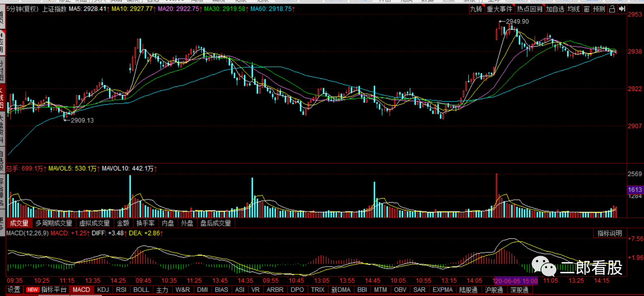Image resolution: width=644 pixels, height=296 pixels.
Task: Open the 窗 window layout button
Action: (587, 9)
